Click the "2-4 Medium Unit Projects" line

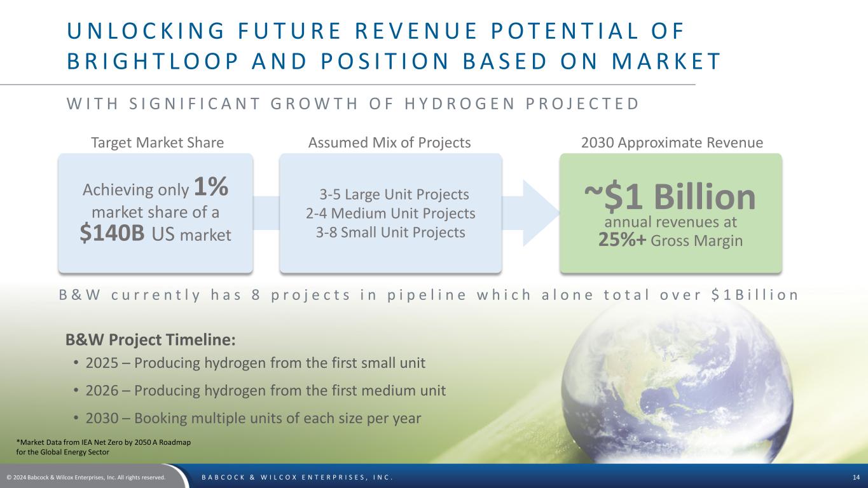click(390, 213)
